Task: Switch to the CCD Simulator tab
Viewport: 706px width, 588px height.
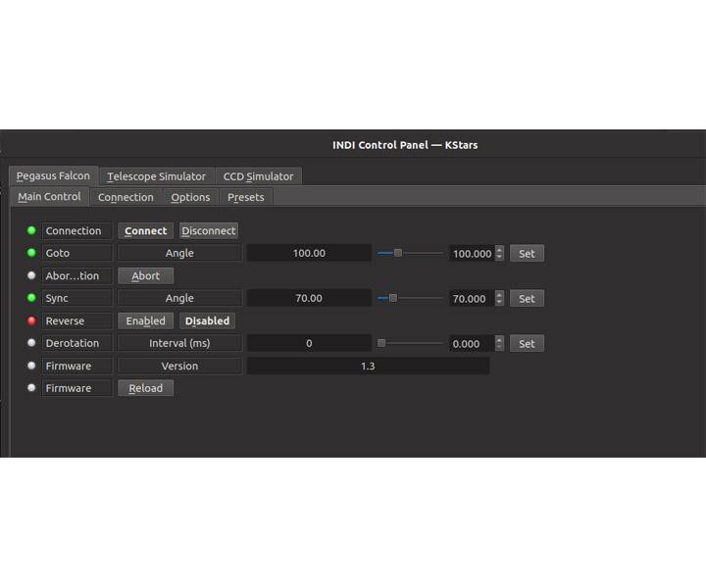Action: pyautogui.click(x=258, y=176)
